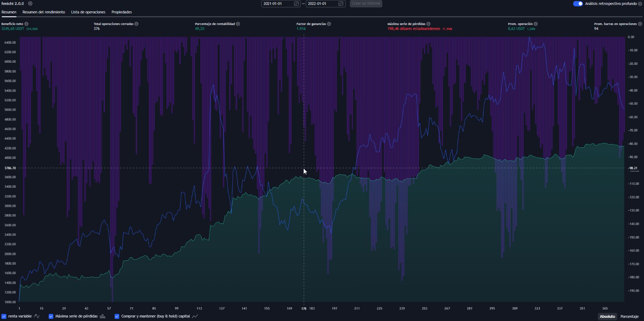Click Beneficio neto label
Viewport: 644px width, 321px height.
(x=12, y=24)
